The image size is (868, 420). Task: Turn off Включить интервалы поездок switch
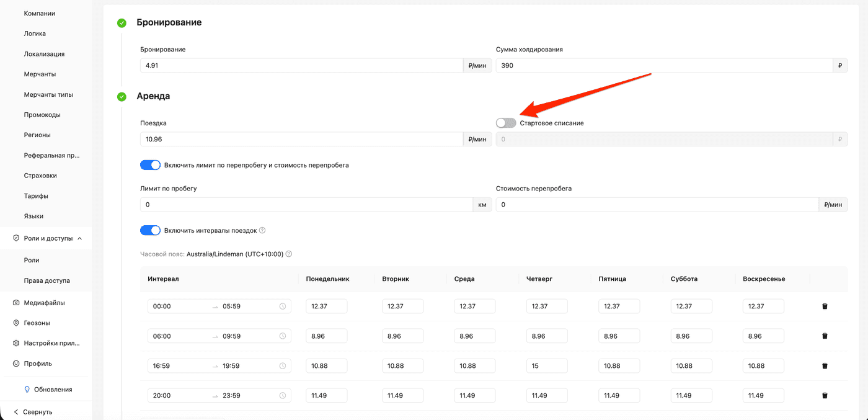tap(150, 231)
